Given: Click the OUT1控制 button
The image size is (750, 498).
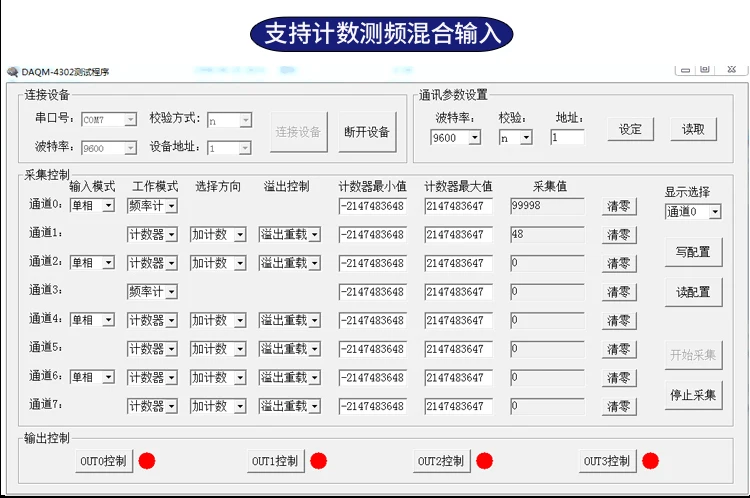Looking at the screenshot, I should coord(276,461).
